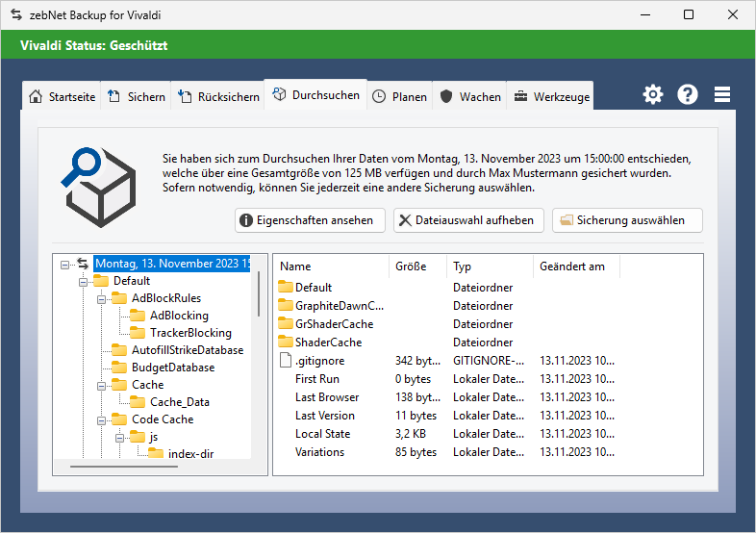Open the Werkzeuge tab

point(551,97)
